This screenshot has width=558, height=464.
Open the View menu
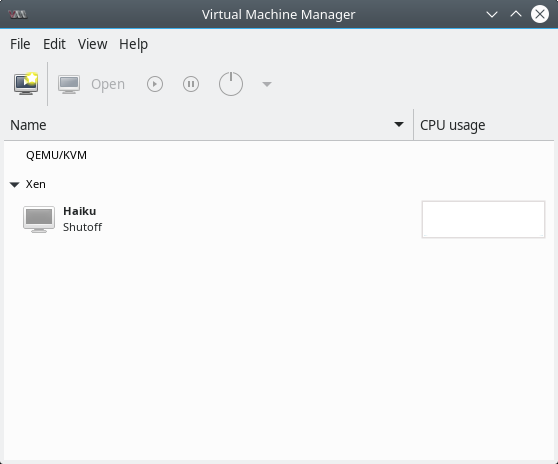pyautogui.click(x=93, y=44)
